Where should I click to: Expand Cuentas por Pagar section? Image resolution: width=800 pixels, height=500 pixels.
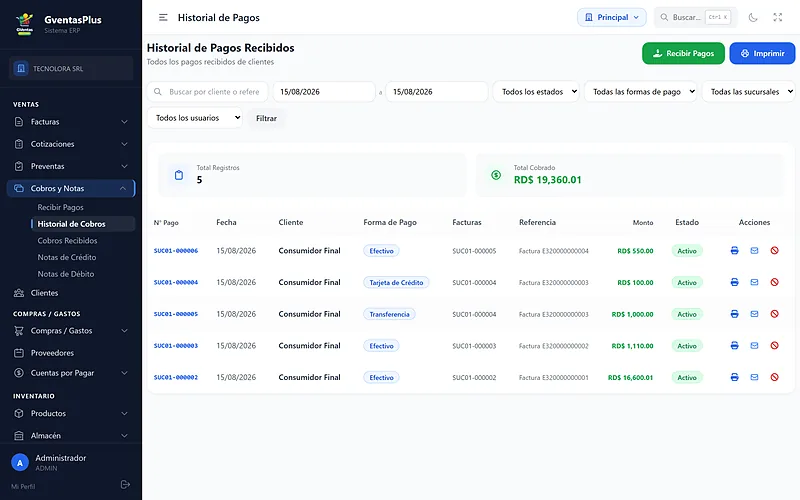[71, 373]
